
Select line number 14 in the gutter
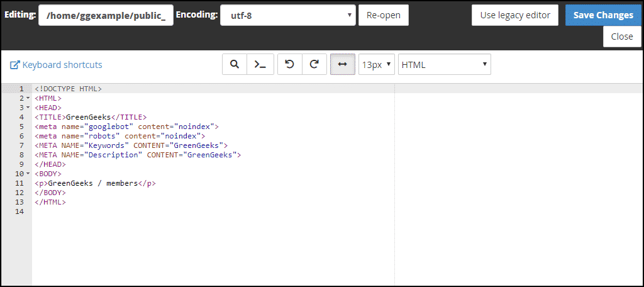tap(19, 211)
